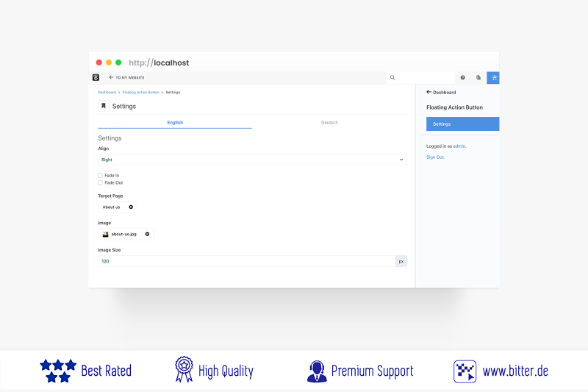
Task: Enable the Fade In checkbox
Action: (101, 176)
